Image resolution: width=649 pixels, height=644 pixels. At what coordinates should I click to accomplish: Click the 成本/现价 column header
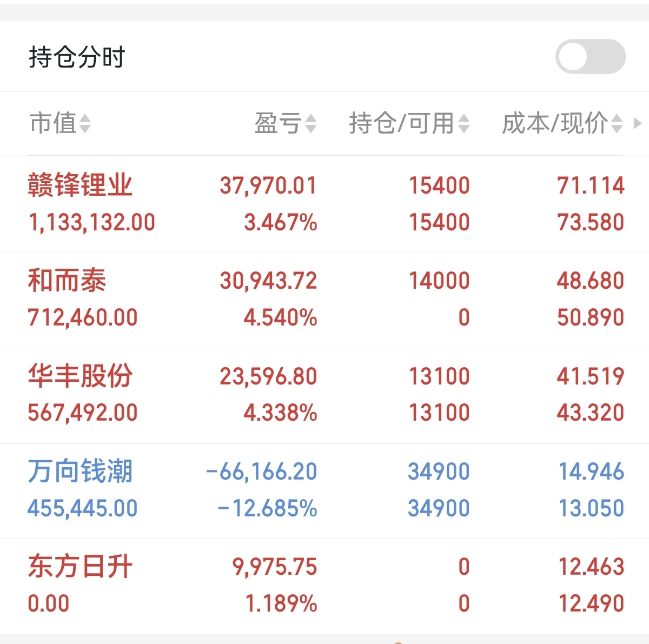[554, 123]
